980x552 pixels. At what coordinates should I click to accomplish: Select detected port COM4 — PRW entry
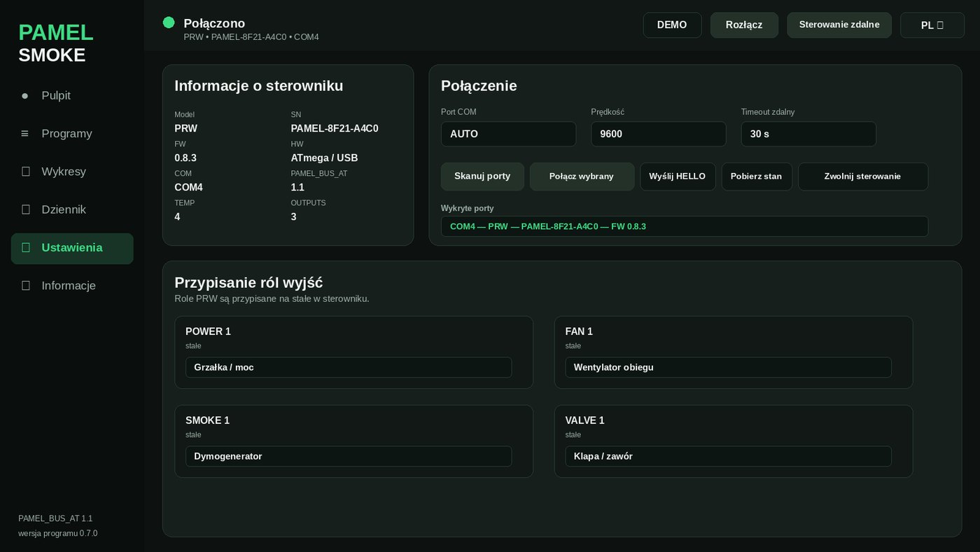[x=685, y=226]
